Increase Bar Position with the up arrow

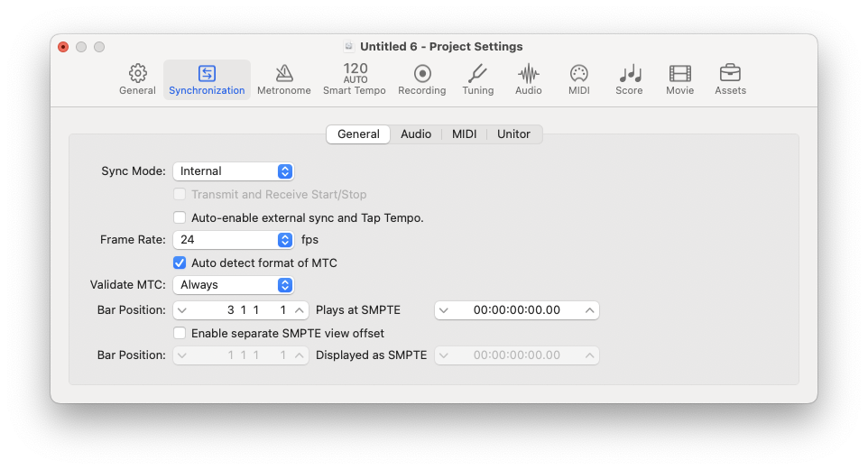(299, 310)
